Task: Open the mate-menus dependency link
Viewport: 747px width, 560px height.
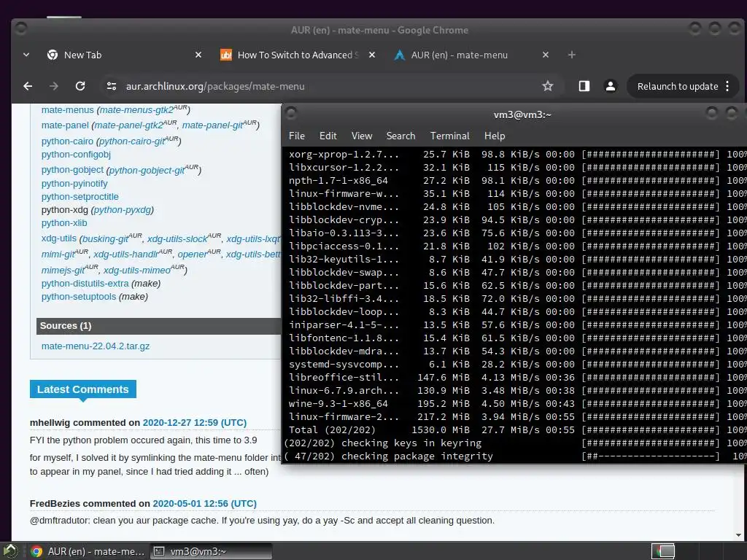Action: pyautogui.click(x=67, y=110)
